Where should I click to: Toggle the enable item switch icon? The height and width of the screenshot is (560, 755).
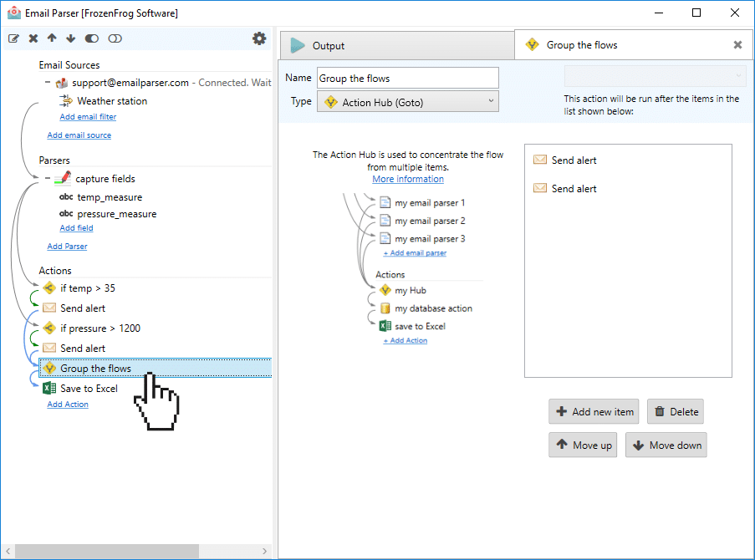92,38
